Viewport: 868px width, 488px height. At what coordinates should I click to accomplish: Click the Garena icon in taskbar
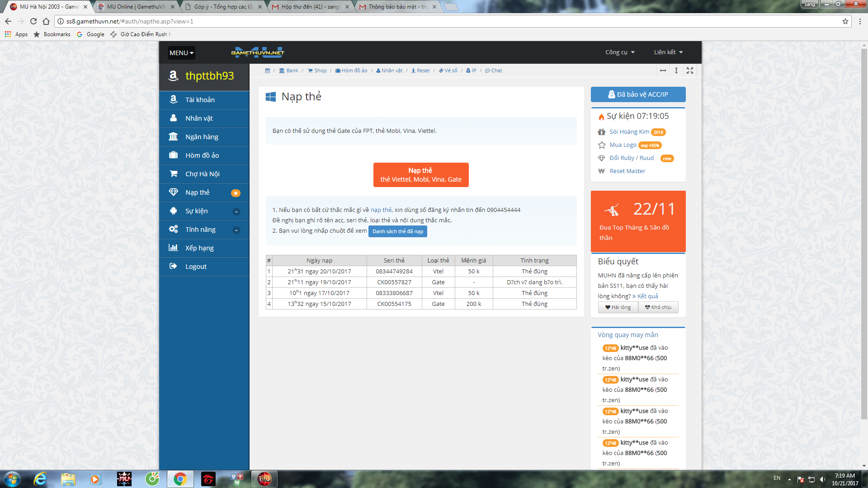208,479
